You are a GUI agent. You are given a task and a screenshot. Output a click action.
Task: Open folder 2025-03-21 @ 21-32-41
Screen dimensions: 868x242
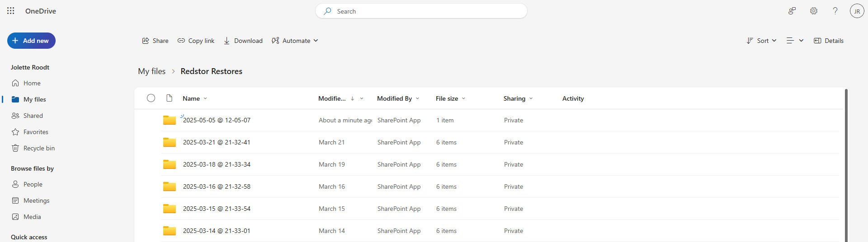(217, 142)
